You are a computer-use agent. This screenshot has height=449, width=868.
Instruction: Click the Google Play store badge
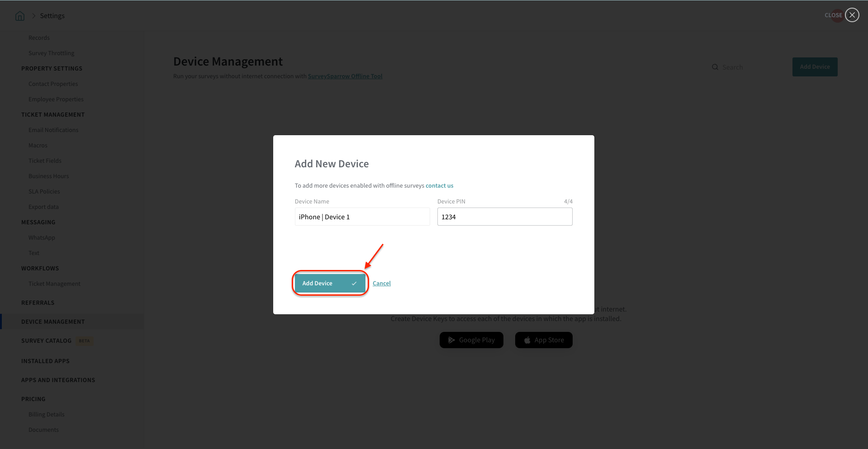pyautogui.click(x=471, y=340)
